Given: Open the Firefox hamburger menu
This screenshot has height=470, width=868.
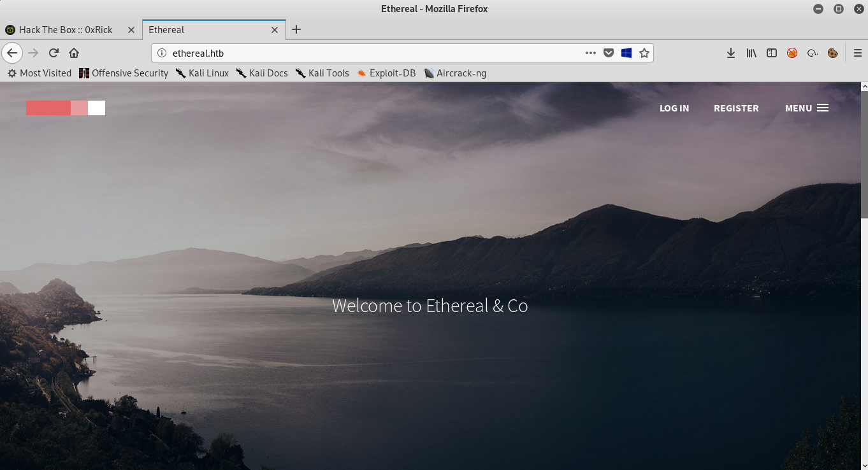Looking at the screenshot, I should (x=857, y=53).
